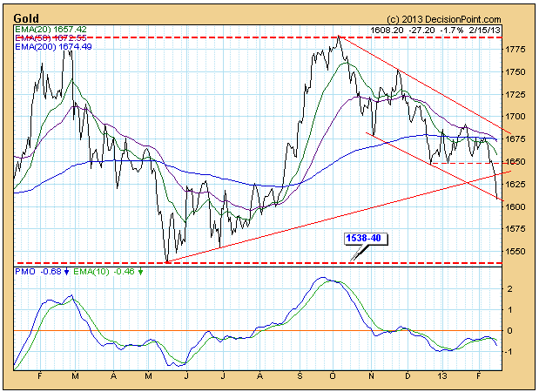Select the Gold chart title
This screenshot has width=539, height=392.
coord(26,18)
